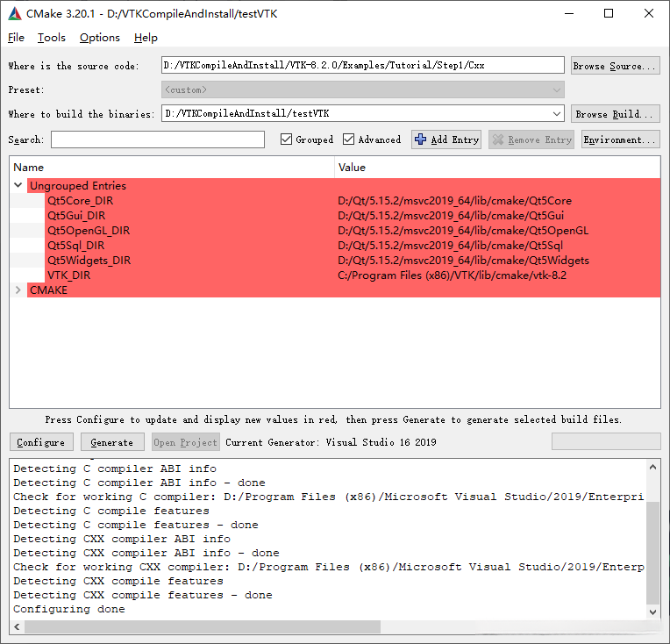
Task: Click the Generate button
Action: pos(112,442)
